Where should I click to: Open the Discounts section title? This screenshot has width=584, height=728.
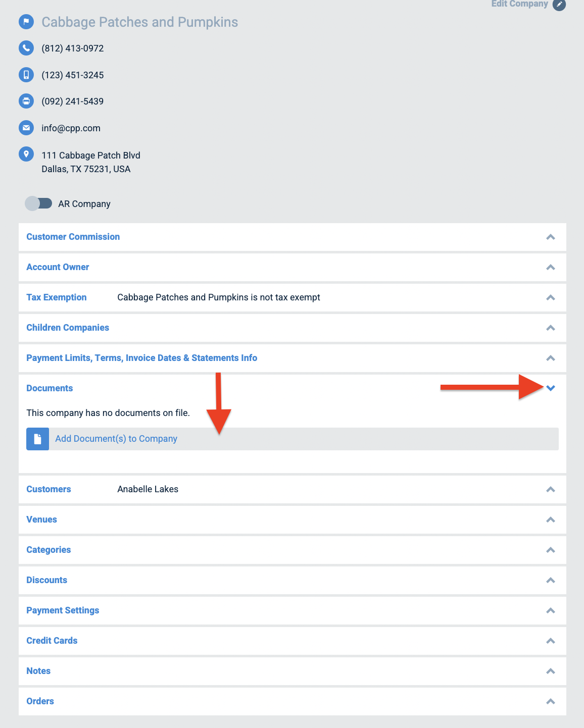point(46,580)
